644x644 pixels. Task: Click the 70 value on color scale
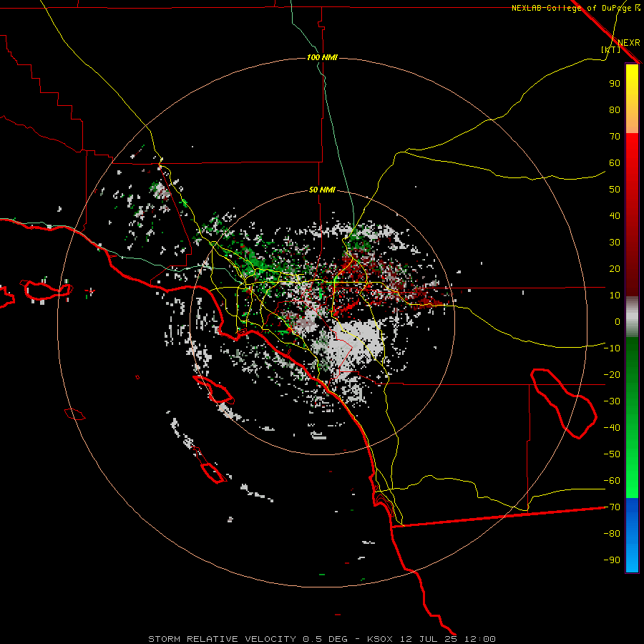point(615,137)
